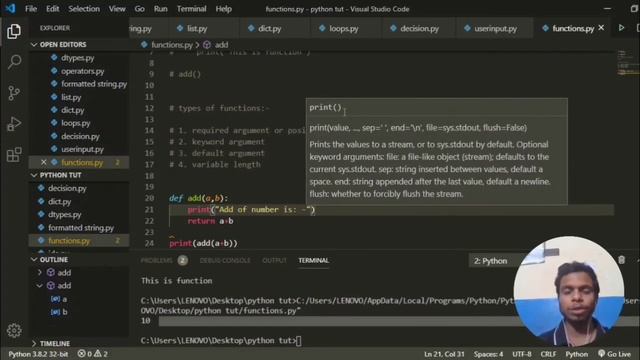640x360 pixels.
Task: Expand the Timeline section
Action: click(34, 343)
